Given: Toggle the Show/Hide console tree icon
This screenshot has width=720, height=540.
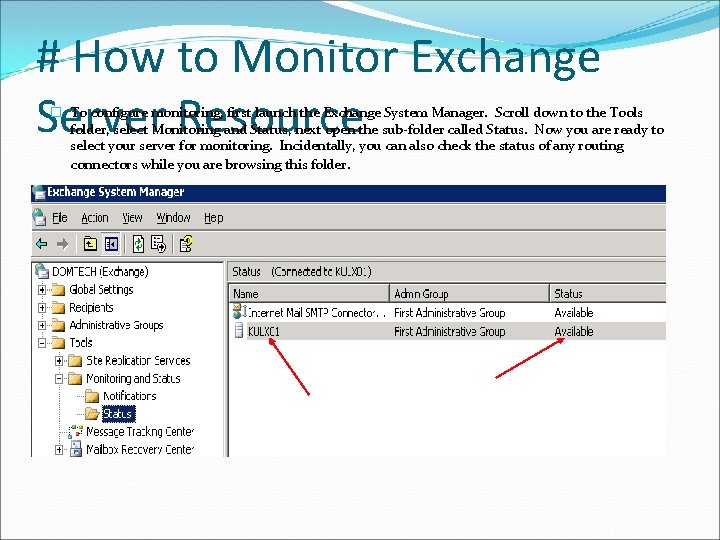Looking at the screenshot, I should pyautogui.click(x=111, y=244).
